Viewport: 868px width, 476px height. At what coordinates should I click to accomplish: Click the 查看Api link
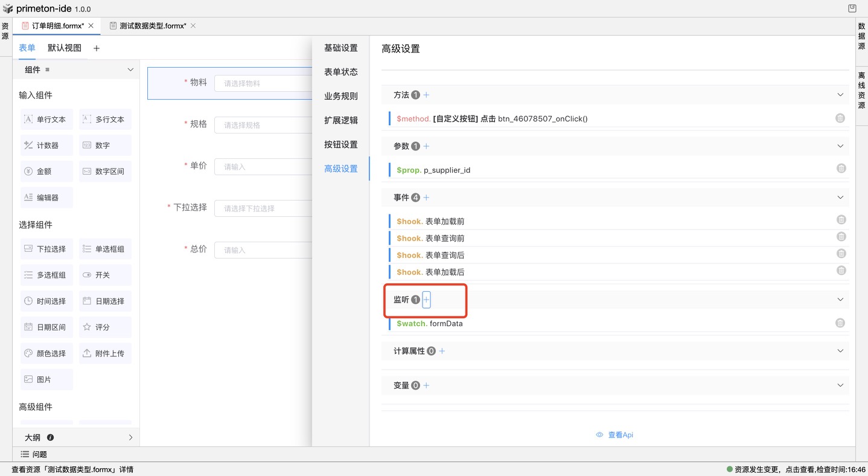(x=614, y=435)
